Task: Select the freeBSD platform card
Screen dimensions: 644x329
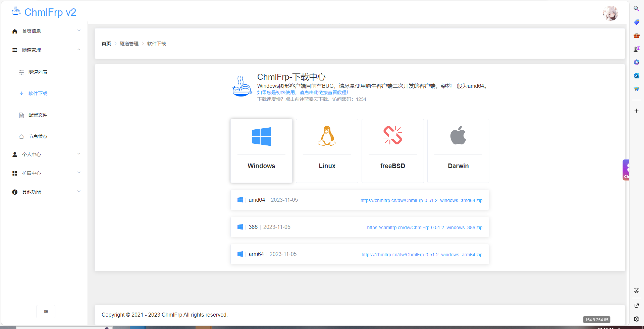Action: (x=393, y=151)
